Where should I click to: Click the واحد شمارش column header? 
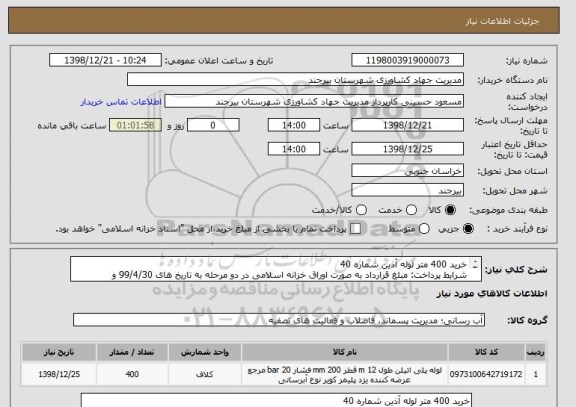(x=205, y=352)
